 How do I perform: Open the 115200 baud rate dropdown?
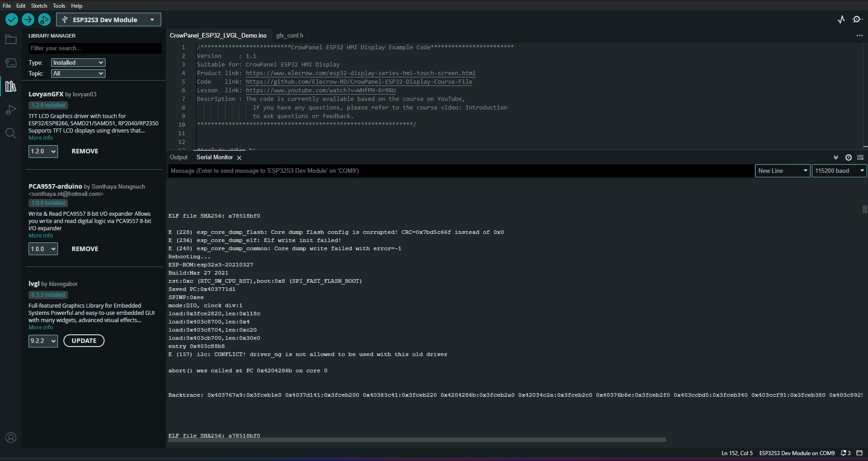(839, 171)
